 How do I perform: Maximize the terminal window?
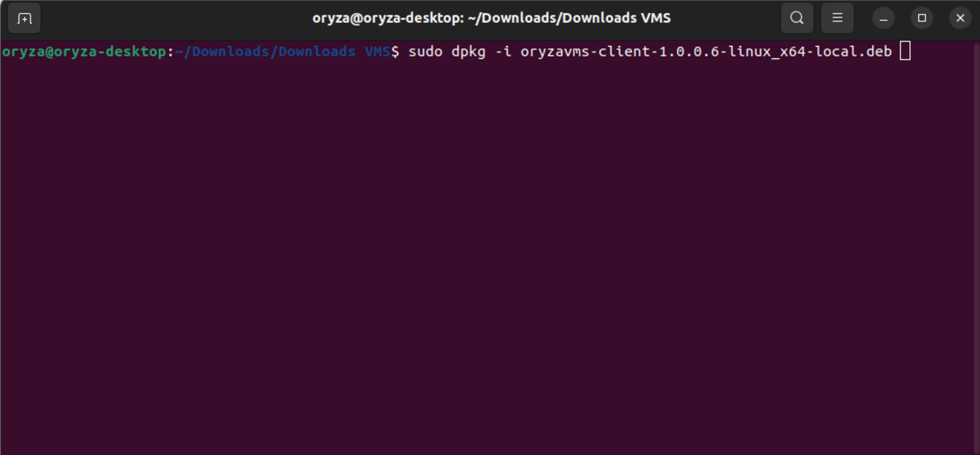(922, 18)
